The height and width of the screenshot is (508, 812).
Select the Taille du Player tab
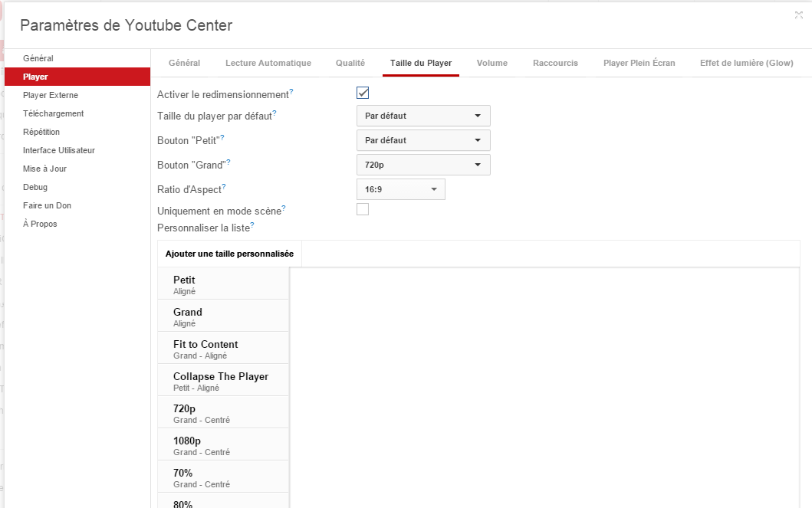[421, 63]
